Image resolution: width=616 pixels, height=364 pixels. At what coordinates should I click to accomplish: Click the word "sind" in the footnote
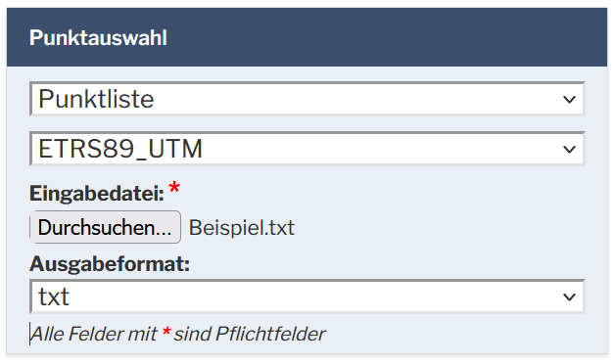(192, 335)
